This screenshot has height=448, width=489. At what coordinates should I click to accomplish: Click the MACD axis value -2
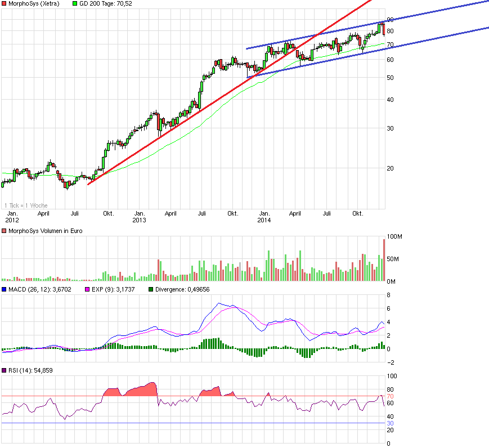pyautogui.click(x=391, y=363)
